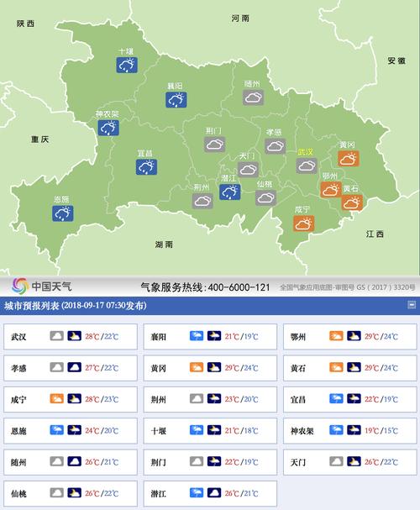
Task: Click the 城市预报列表 header title
Action: 76,306
